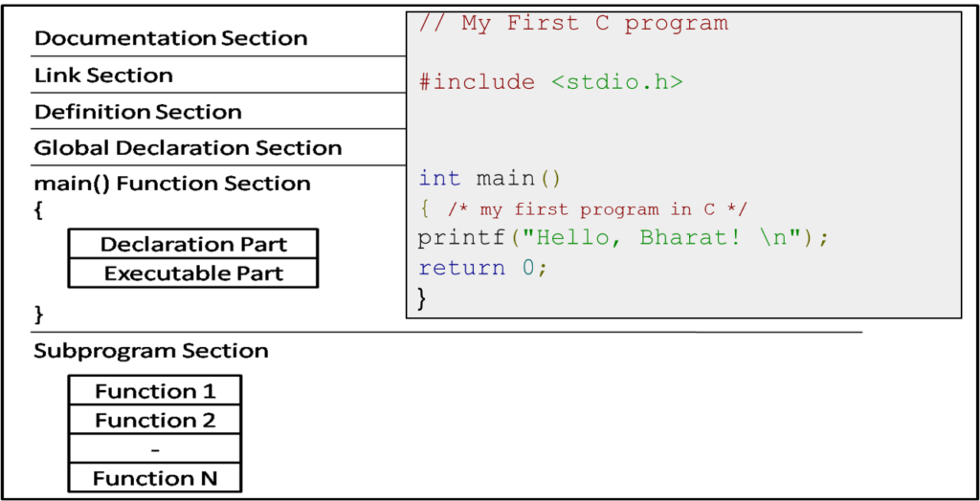The height and width of the screenshot is (501, 980).
Task: Click the Function 1 box
Action: pos(155,391)
